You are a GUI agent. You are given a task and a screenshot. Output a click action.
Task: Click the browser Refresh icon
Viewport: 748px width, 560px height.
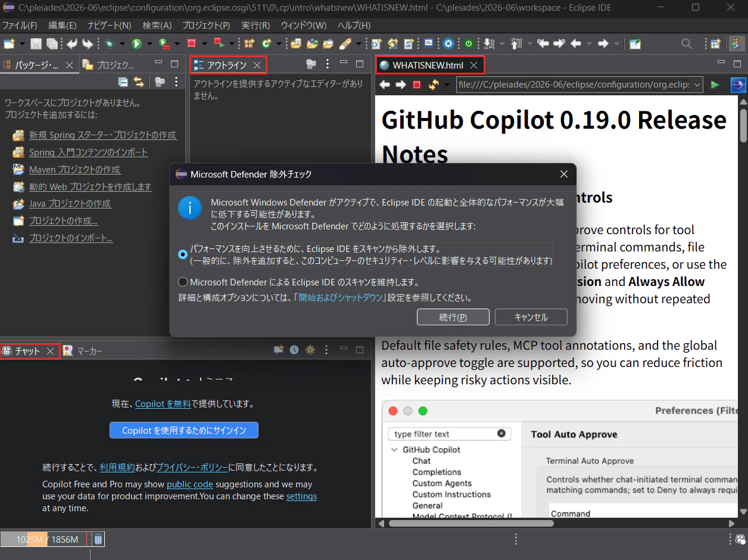pos(434,85)
